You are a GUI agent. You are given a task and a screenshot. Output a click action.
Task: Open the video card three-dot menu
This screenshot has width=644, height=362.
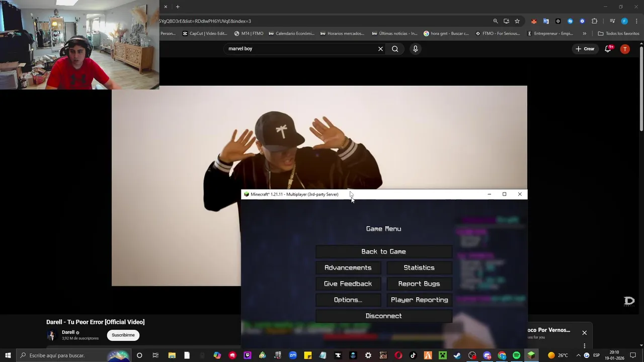584,346
